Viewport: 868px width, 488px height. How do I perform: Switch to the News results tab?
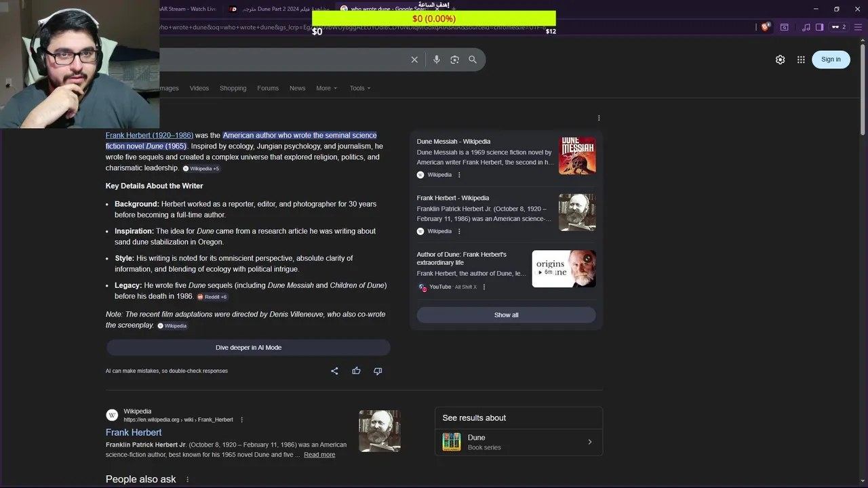(x=298, y=88)
